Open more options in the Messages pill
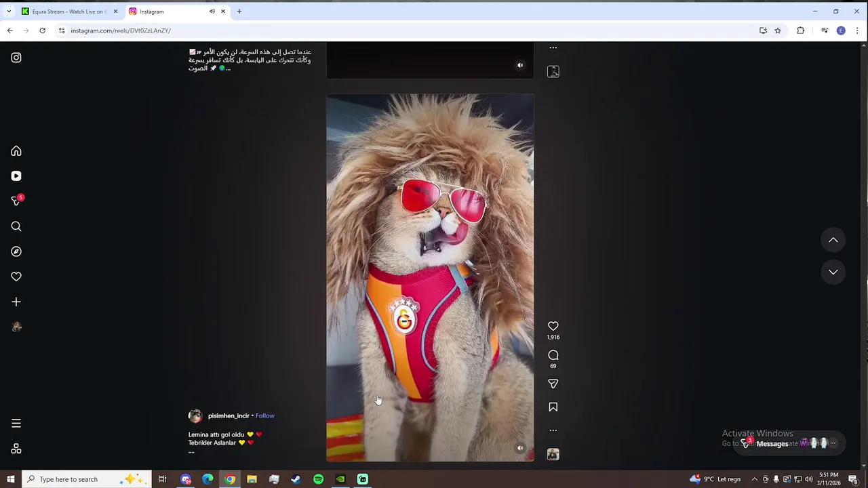The width and height of the screenshot is (868, 488). coord(833,443)
